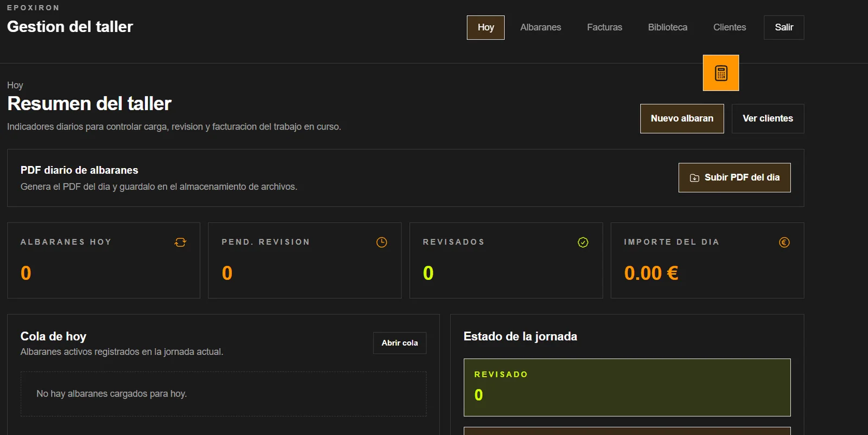Click the refresh icon in Albaranes Hoy card
The image size is (868, 435).
point(180,242)
